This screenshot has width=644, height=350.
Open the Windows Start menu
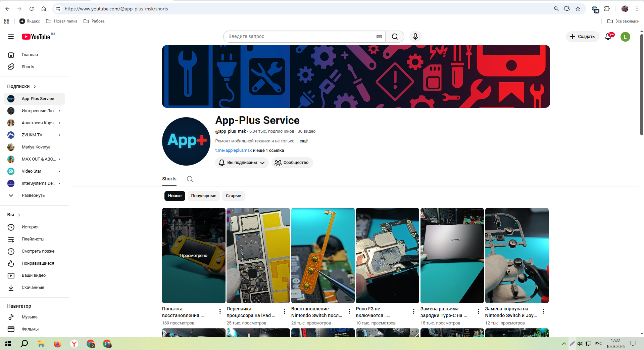(8, 344)
